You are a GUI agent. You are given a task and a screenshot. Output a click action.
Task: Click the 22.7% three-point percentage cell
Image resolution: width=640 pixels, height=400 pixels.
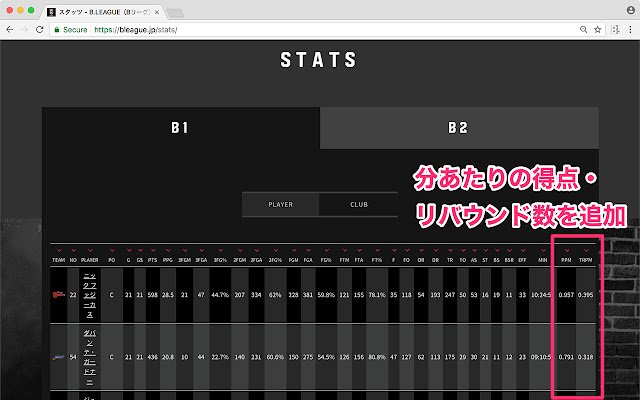[x=220, y=357]
